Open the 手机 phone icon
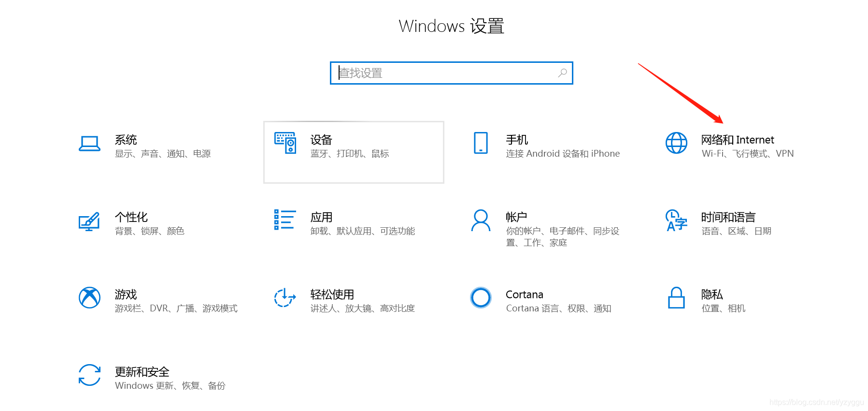This screenshot has width=868, height=411. pyautogui.click(x=481, y=143)
